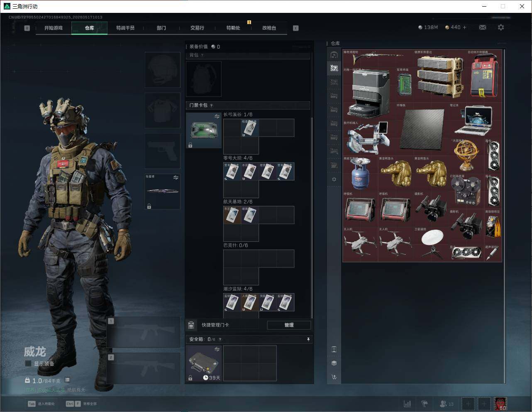532x412 pixels.
Task: Select the highlighted warehouse box sidebar icon
Action: click(334, 68)
